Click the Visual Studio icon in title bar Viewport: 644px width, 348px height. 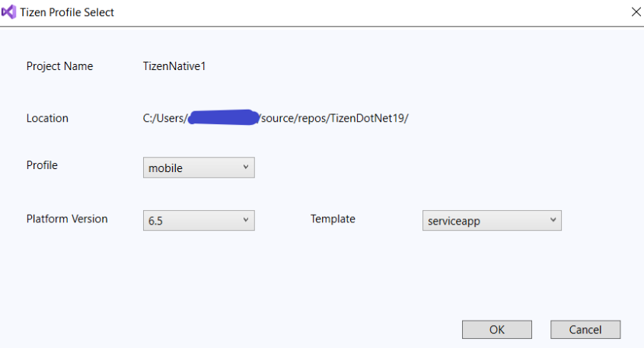click(9, 12)
